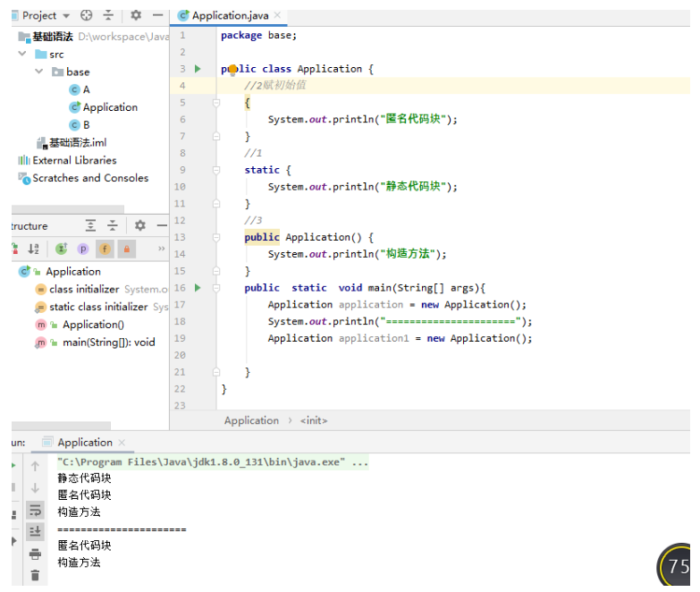Hide the Project panel with minus icon
Image resolution: width=700 pixels, height=592 pixels.
(x=157, y=15)
